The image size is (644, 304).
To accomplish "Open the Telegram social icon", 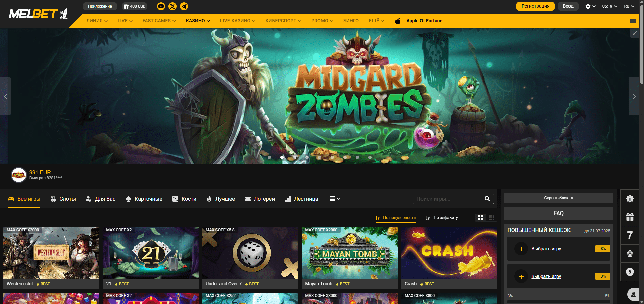I will (184, 6).
